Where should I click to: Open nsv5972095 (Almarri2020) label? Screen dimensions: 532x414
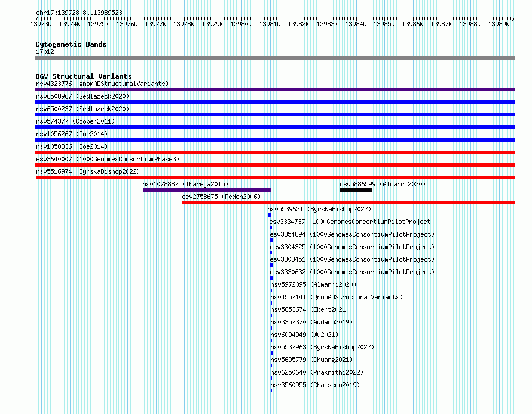coord(313,284)
